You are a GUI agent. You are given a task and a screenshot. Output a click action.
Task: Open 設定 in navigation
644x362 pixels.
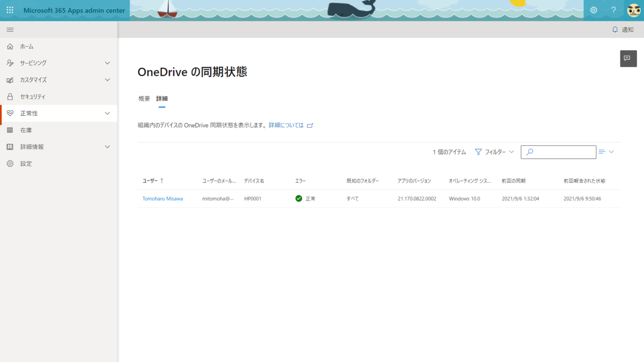coord(26,164)
